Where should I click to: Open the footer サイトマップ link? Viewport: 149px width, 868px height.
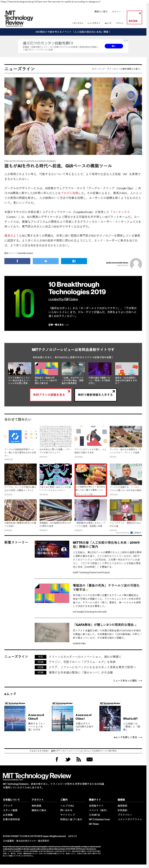coord(67,815)
